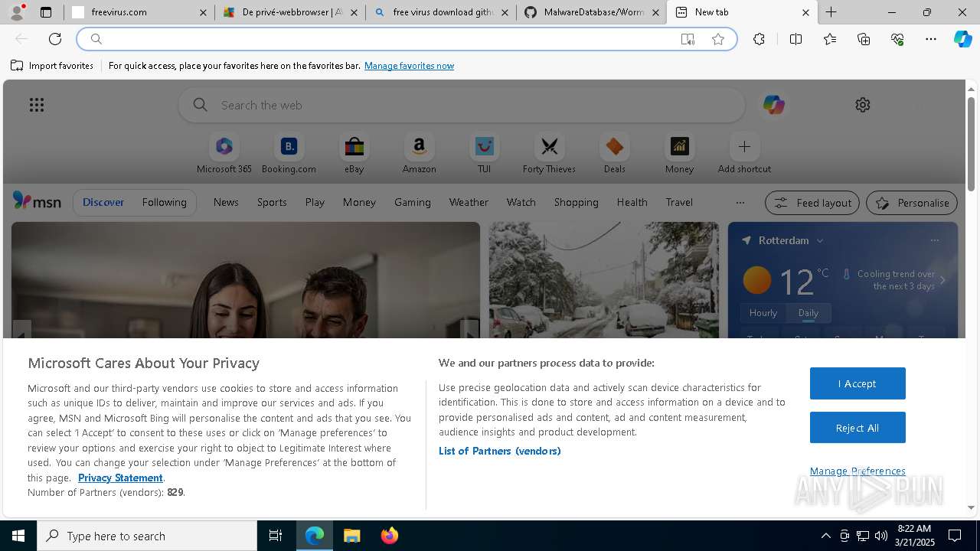
Task: Refresh the page with reload icon
Action: pyautogui.click(x=55, y=39)
